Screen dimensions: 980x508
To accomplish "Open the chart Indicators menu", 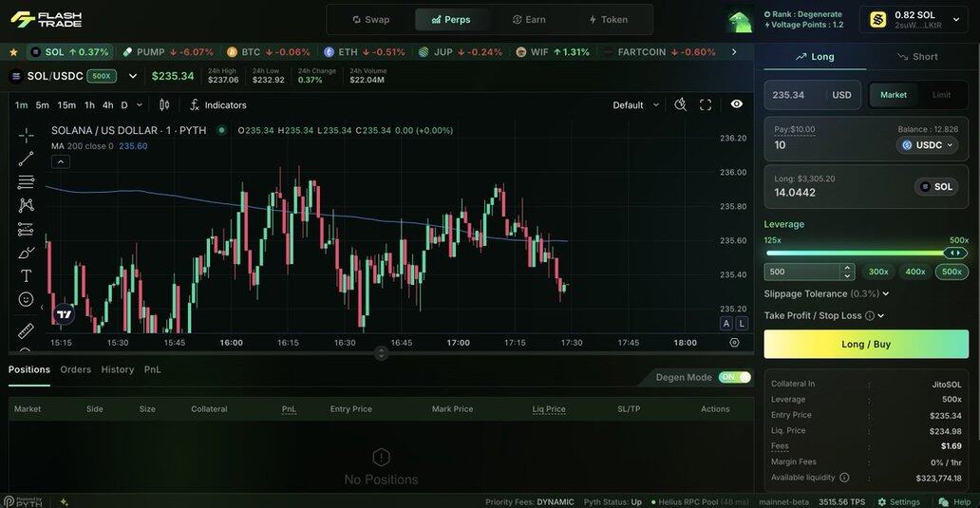I will click(218, 105).
